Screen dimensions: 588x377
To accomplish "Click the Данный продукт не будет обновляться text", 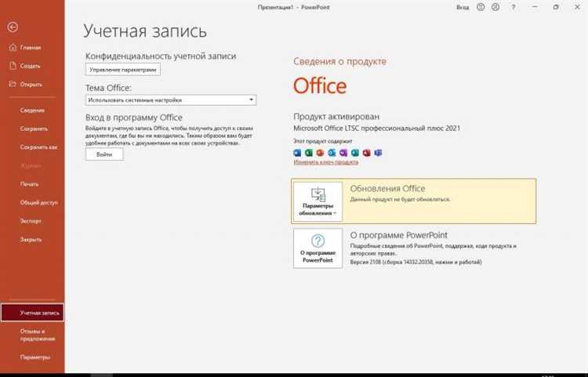I will click(400, 199).
